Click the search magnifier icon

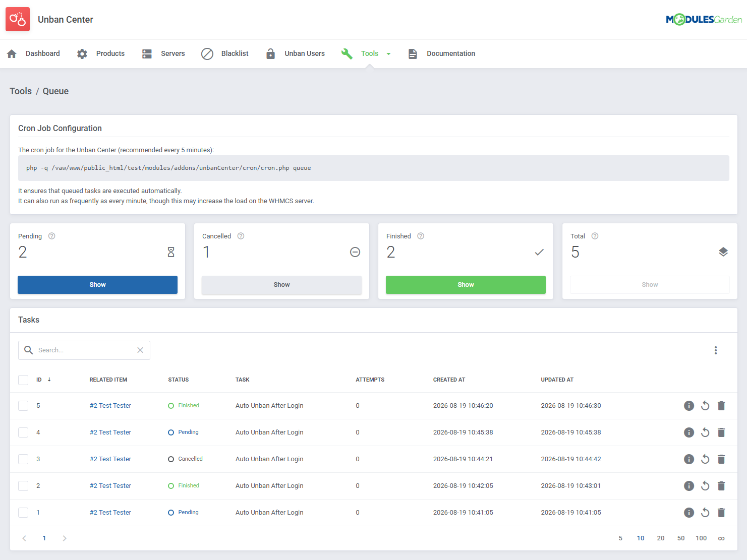point(29,350)
